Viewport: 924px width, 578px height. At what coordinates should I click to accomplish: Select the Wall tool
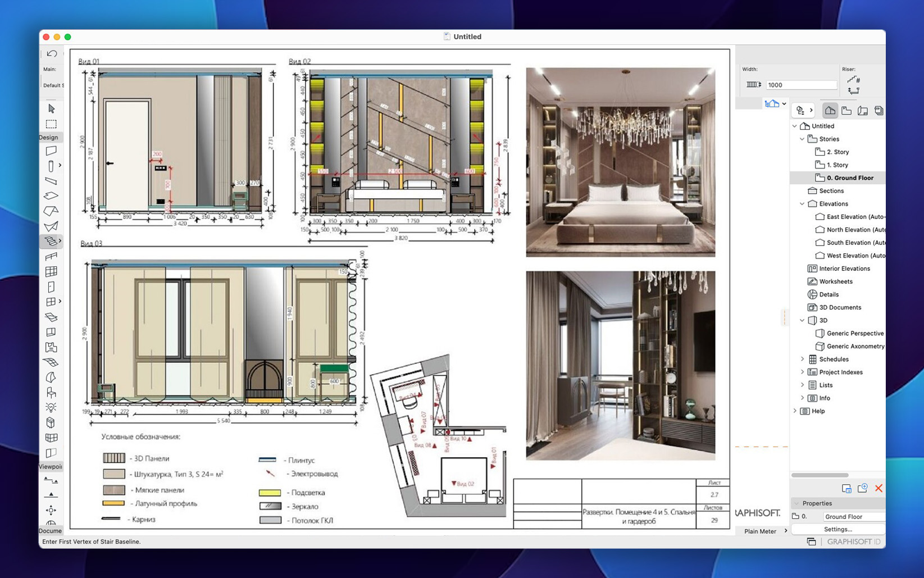51,151
